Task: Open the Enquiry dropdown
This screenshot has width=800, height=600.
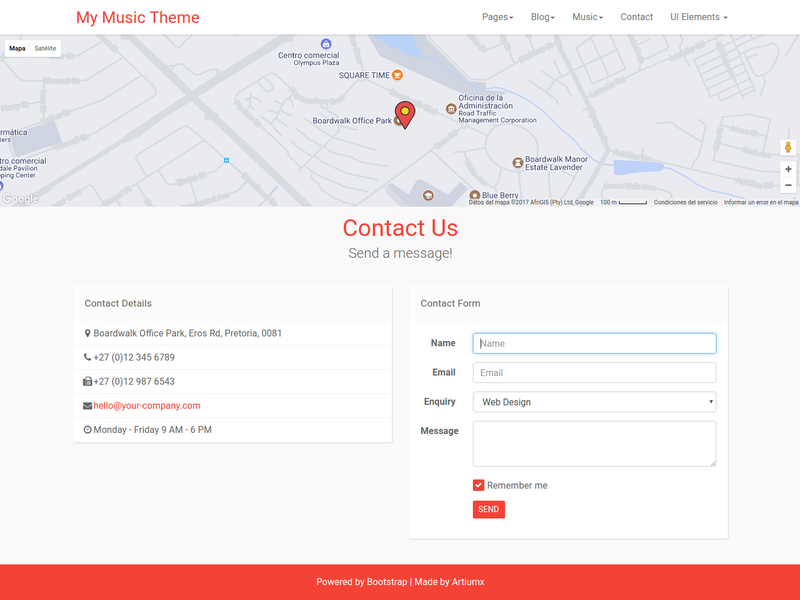Action: 594,402
